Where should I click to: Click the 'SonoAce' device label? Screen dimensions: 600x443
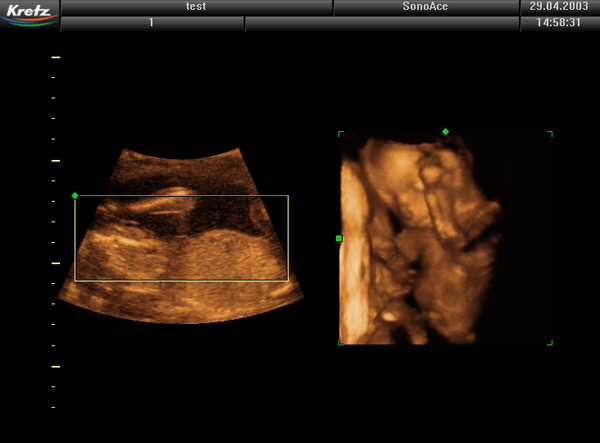(426, 7)
